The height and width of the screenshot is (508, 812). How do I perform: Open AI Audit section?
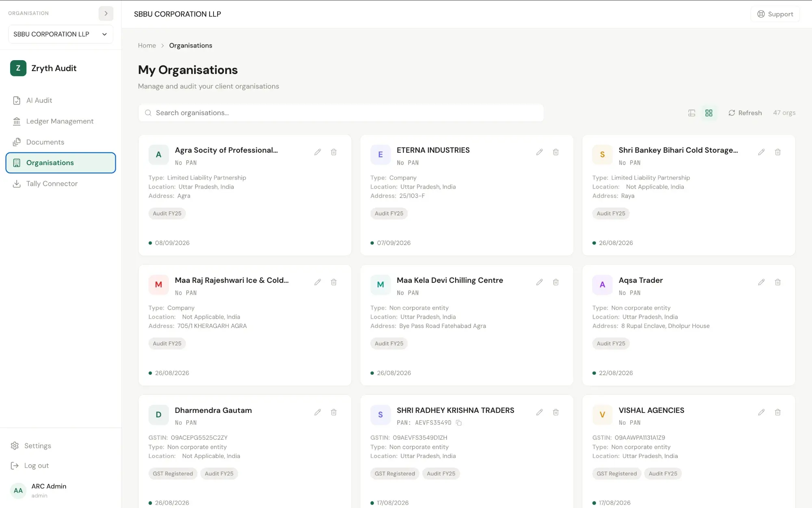tap(61, 100)
